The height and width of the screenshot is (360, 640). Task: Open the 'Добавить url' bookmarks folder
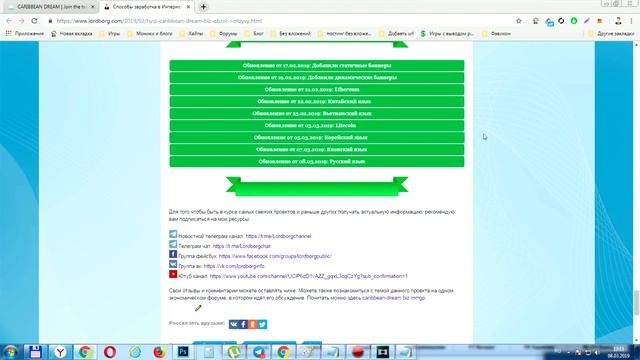point(396,33)
